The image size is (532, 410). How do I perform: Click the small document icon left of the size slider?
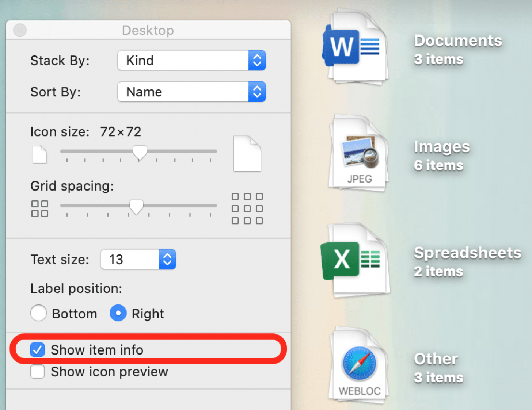(x=39, y=154)
